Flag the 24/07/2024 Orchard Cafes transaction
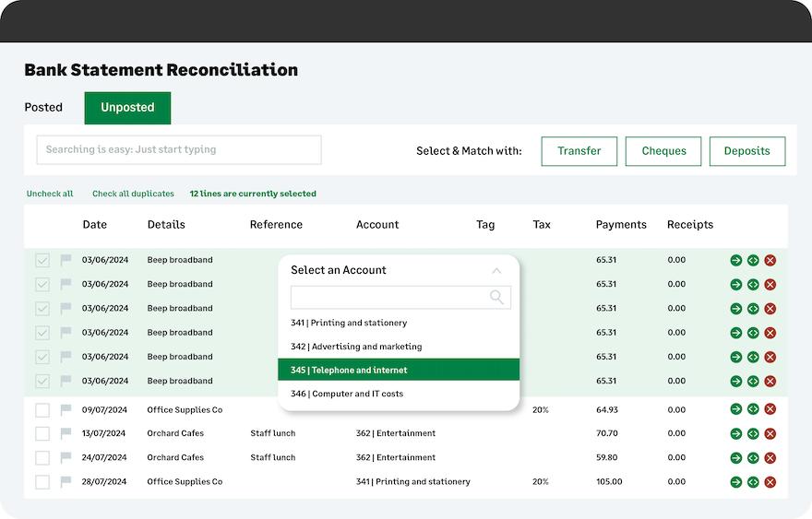The height and width of the screenshot is (519, 812). click(x=66, y=457)
